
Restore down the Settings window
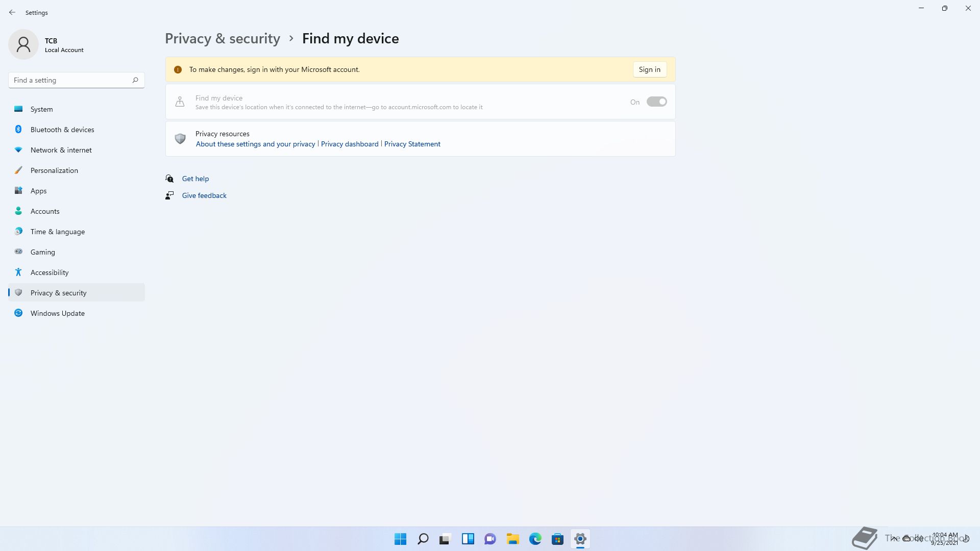tap(945, 8)
